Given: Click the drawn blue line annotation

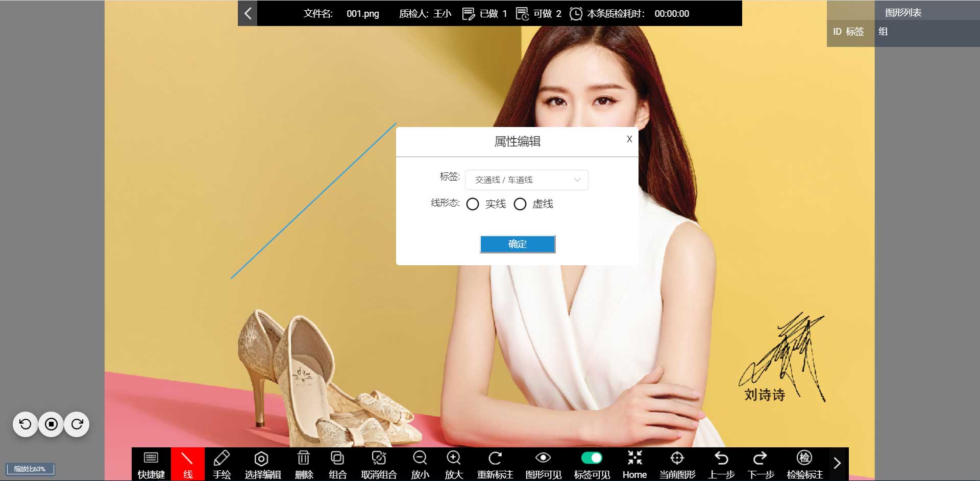Looking at the screenshot, I should 313,200.
